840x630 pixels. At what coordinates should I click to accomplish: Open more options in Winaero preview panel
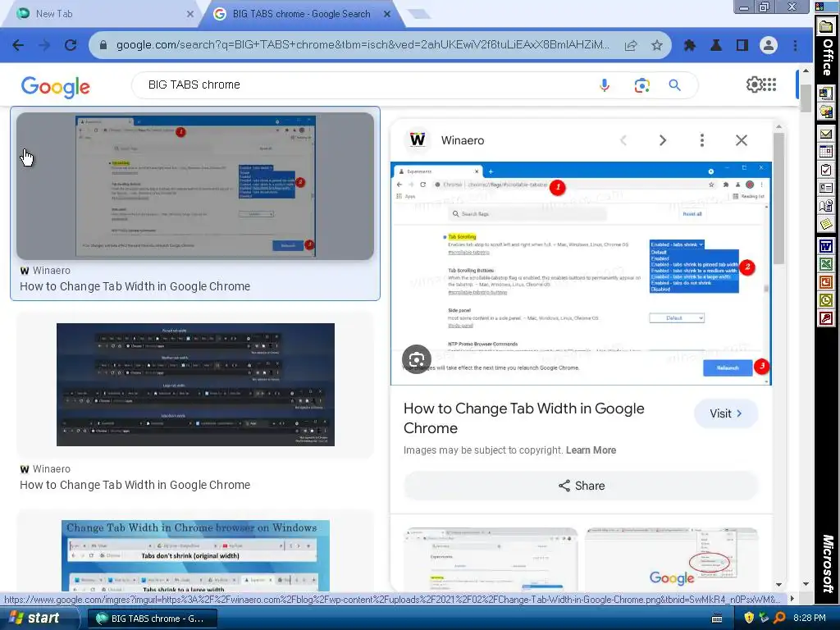[x=702, y=140]
